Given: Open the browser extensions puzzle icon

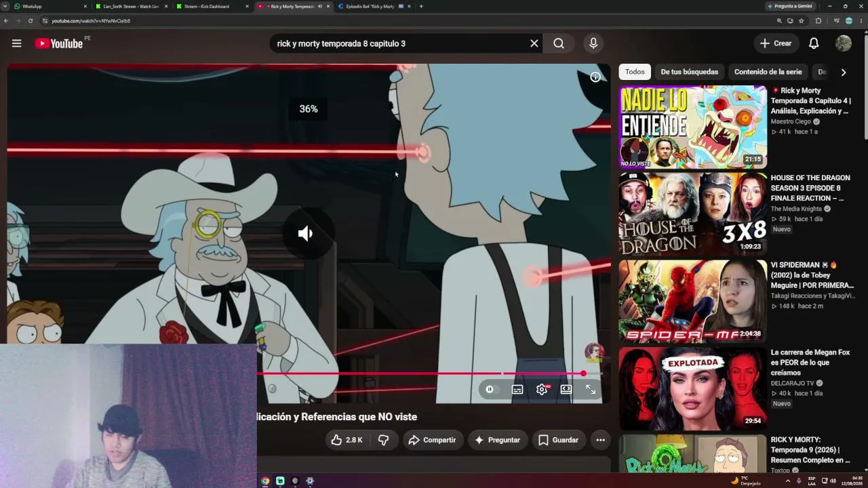Looking at the screenshot, I should (x=818, y=21).
